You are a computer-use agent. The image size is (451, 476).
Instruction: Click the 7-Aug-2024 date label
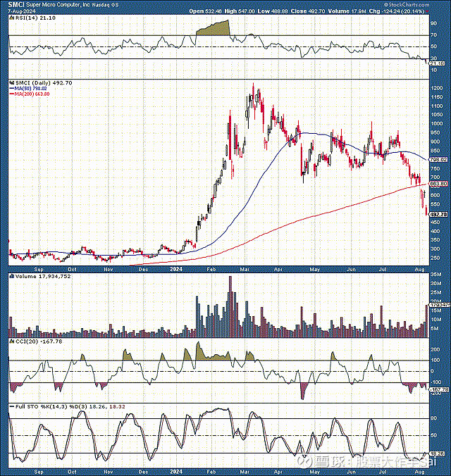coord(22,11)
